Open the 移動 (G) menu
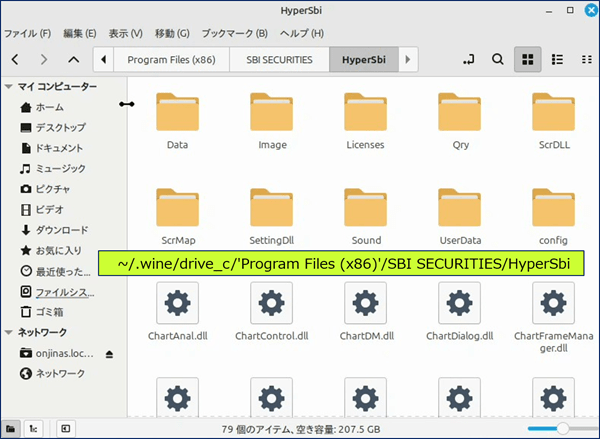Image resolution: width=600 pixels, height=439 pixels. (x=172, y=34)
